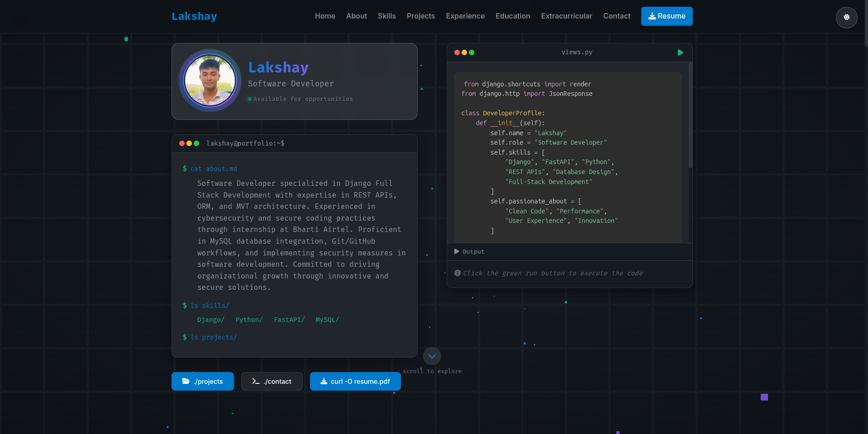The height and width of the screenshot is (434, 868).
Task: Click the green dot on the views.py title bar
Action: pyautogui.click(x=472, y=52)
